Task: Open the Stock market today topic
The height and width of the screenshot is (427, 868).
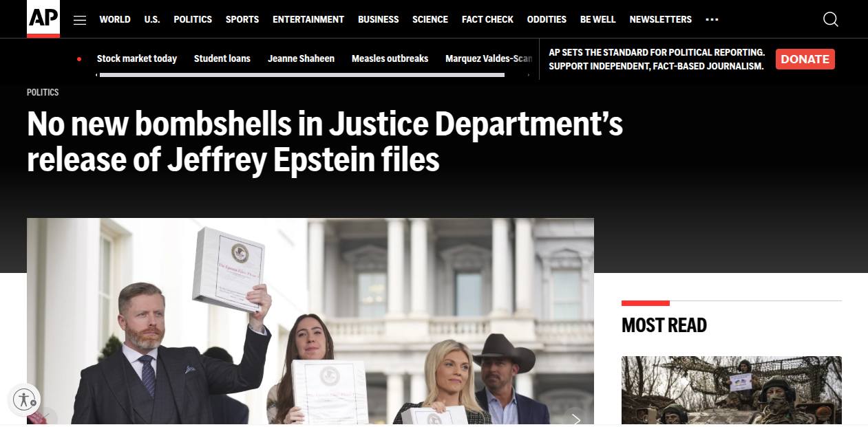Action: [x=137, y=58]
